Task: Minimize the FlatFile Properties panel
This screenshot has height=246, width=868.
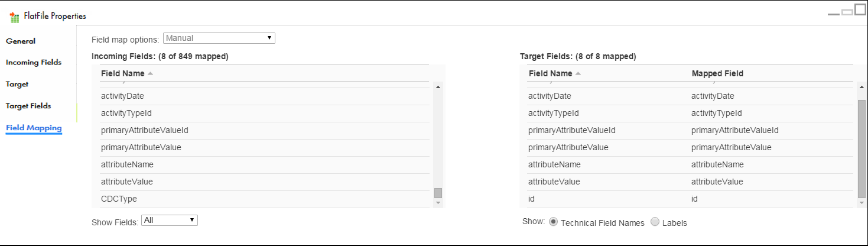Action: pyautogui.click(x=834, y=14)
